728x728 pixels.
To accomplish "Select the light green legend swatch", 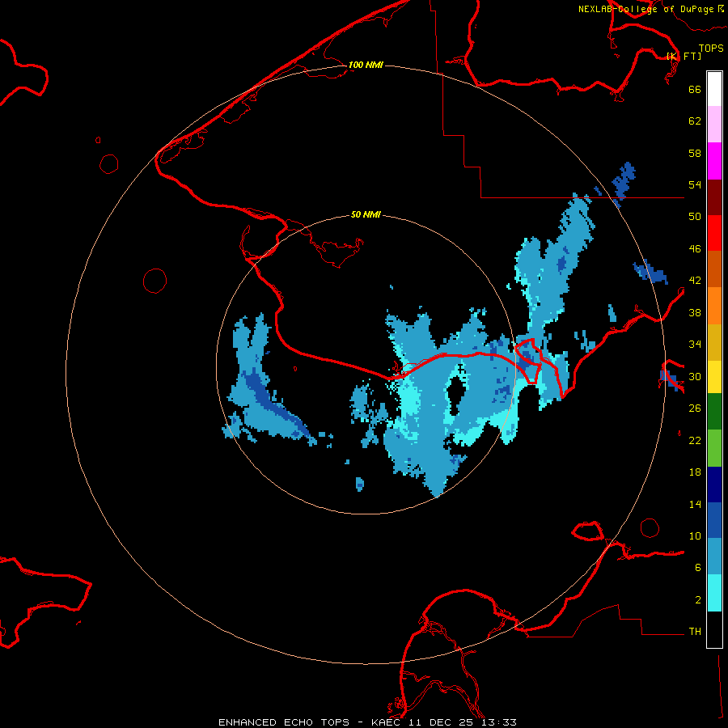I will (x=714, y=448).
